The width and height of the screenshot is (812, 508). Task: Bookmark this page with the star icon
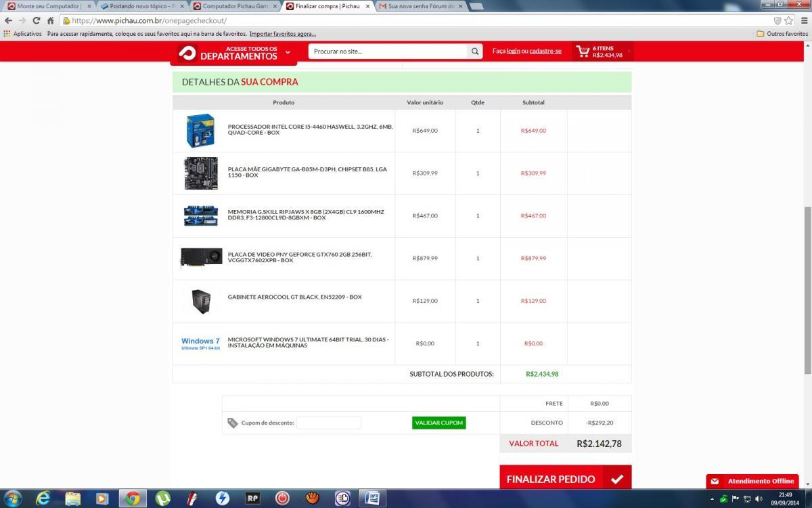[x=788, y=20]
